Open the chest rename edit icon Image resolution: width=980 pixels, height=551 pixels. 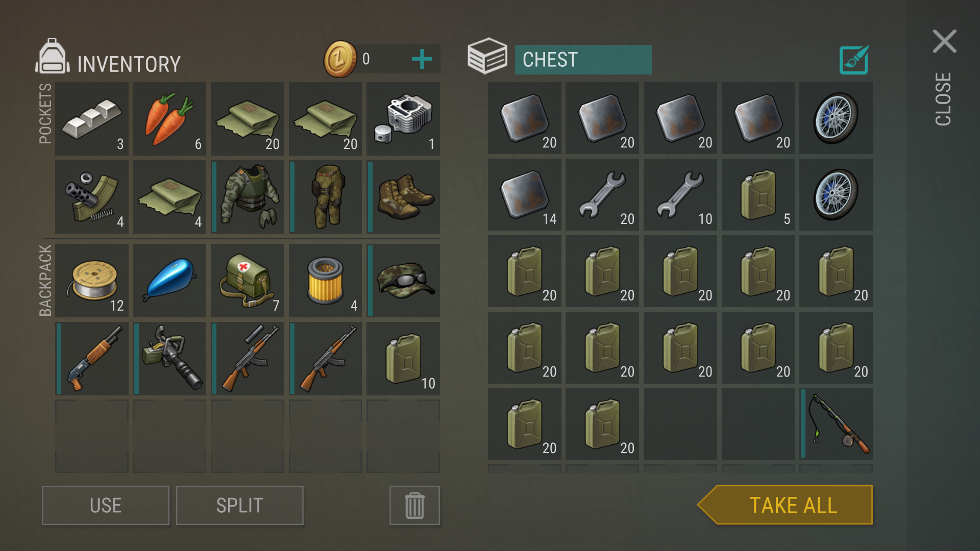[854, 60]
